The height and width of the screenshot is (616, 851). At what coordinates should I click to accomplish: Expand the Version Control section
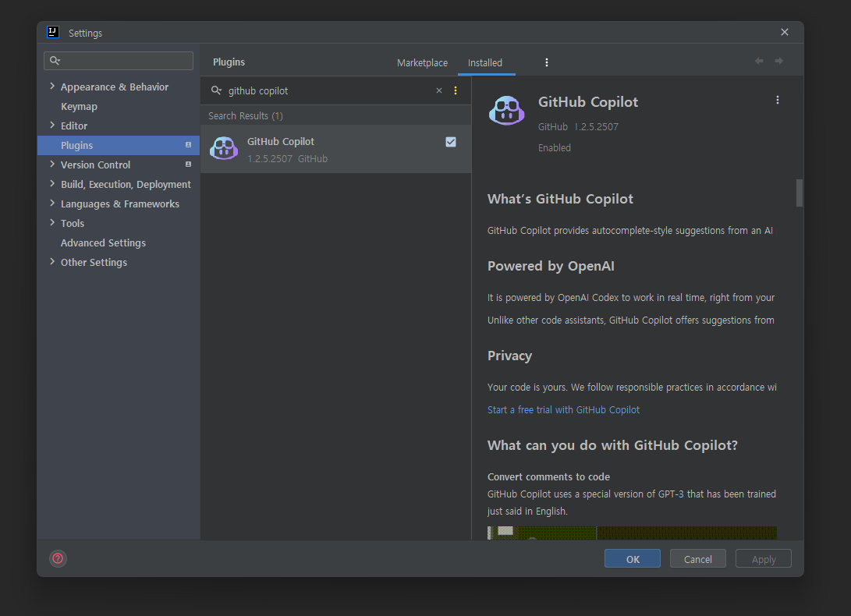[x=52, y=165]
